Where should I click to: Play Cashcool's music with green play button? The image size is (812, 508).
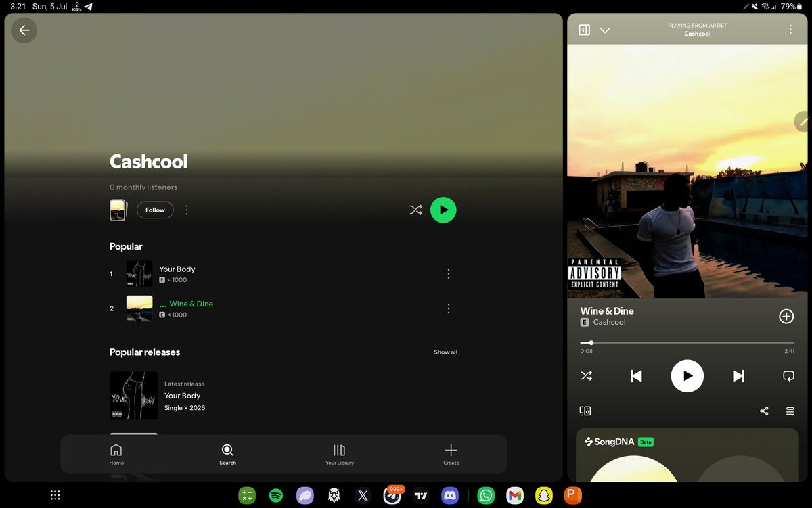pyautogui.click(x=443, y=210)
